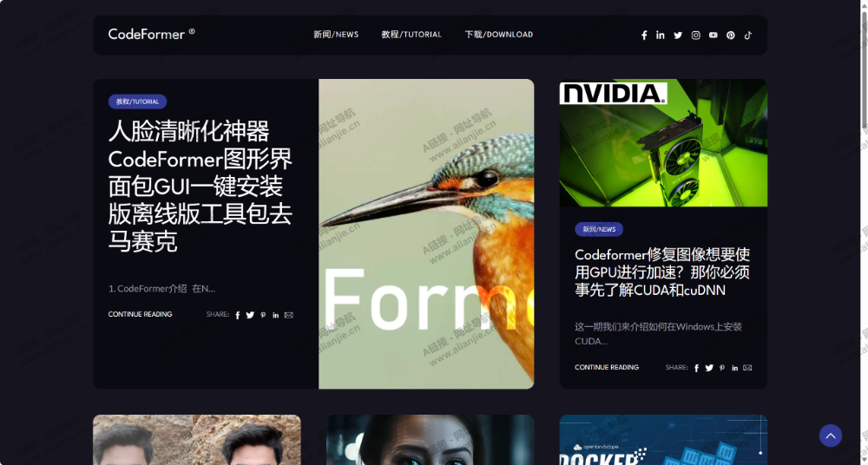Open the woman face thumbnail
This screenshot has width=868, height=465.
(x=431, y=440)
